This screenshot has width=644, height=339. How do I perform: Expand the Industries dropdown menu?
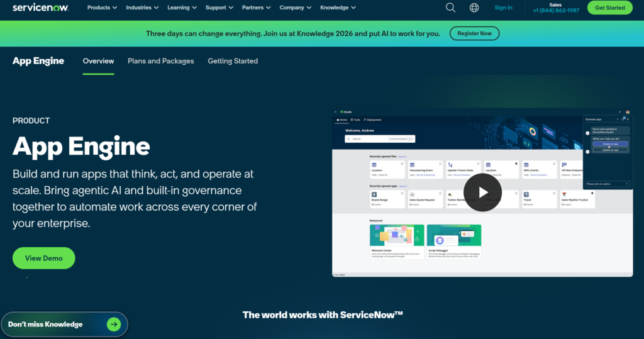click(x=142, y=8)
